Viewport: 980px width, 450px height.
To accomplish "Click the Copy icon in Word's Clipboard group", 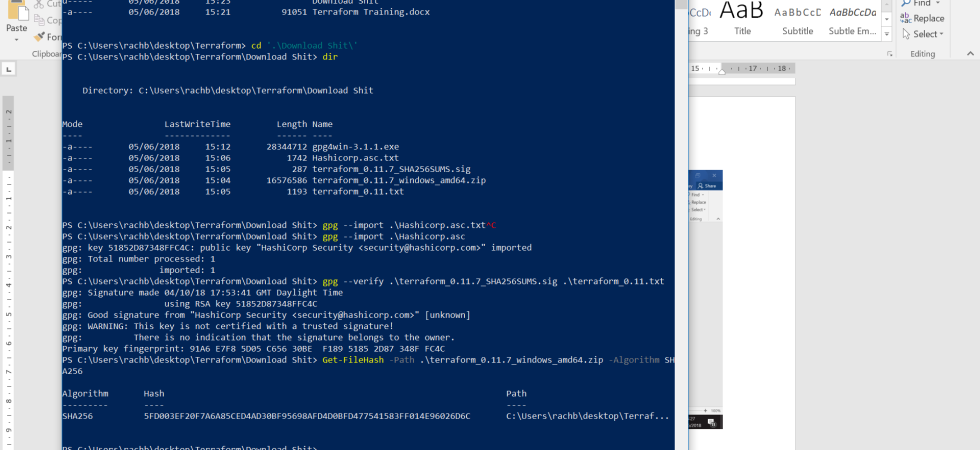I will 40,20.
